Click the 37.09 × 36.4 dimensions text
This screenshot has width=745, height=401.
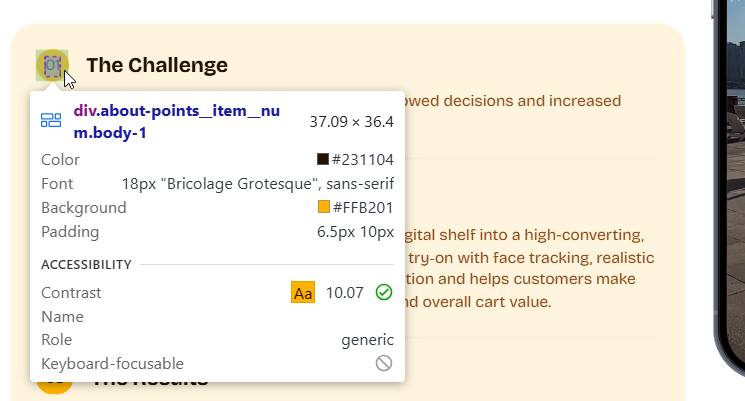pyautogui.click(x=351, y=122)
